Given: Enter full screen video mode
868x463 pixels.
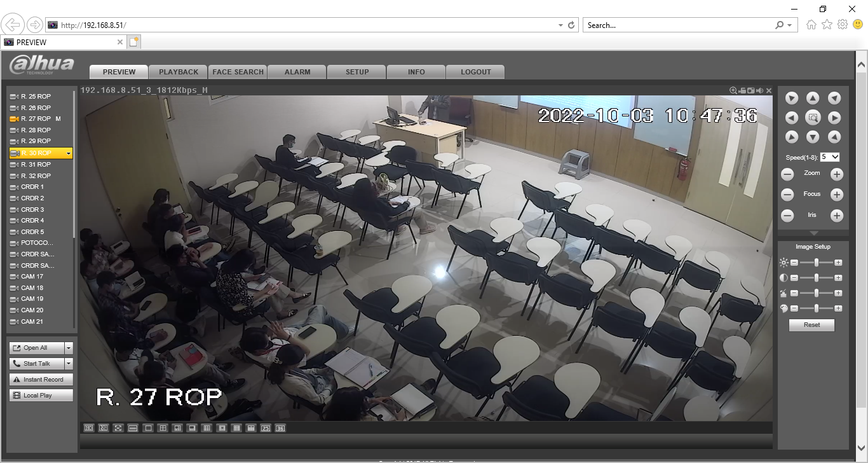Looking at the screenshot, I should [x=118, y=428].
